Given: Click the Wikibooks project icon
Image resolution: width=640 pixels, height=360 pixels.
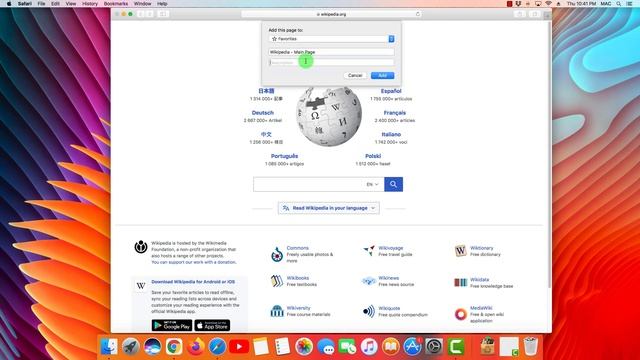Looking at the screenshot, I should click(x=277, y=281).
